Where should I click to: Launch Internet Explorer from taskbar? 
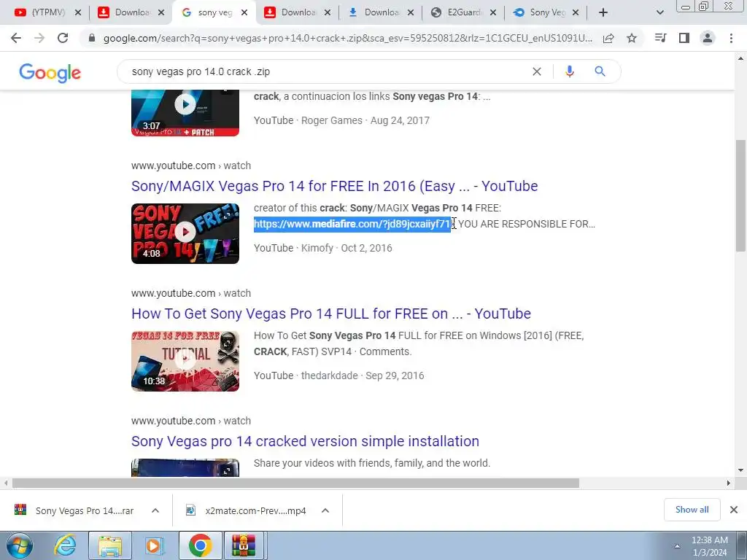click(x=65, y=545)
